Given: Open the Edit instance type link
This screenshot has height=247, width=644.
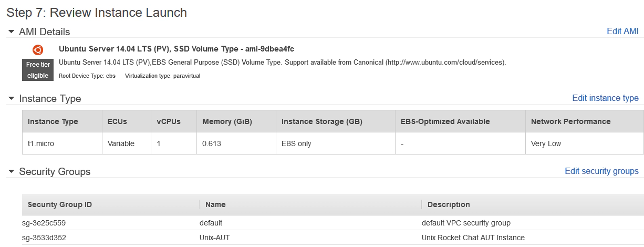Looking at the screenshot, I should click(x=605, y=98).
